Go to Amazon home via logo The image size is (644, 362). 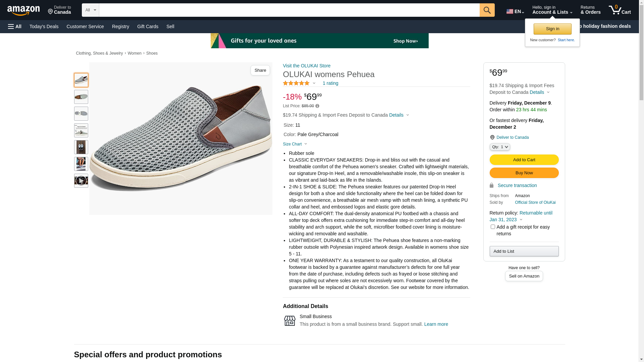click(x=23, y=11)
